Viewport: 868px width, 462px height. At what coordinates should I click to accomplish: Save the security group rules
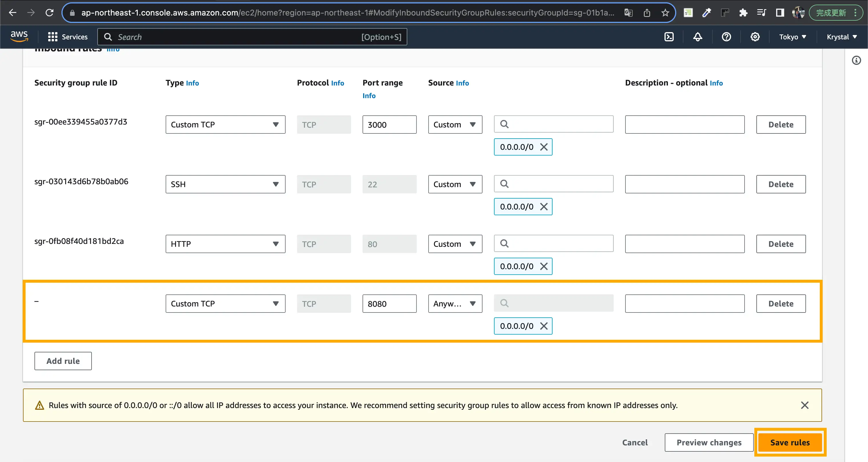pos(790,442)
